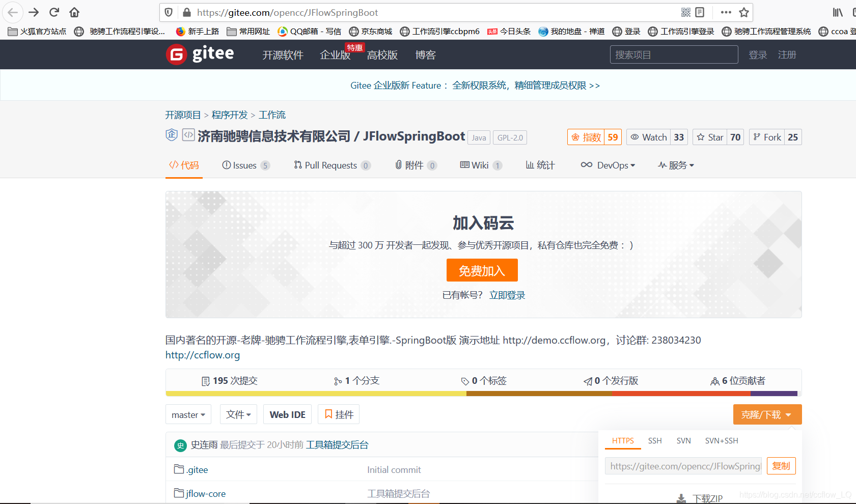The height and width of the screenshot is (504, 856).
Task: Click the Gitee logo
Action: click(200, 54)
